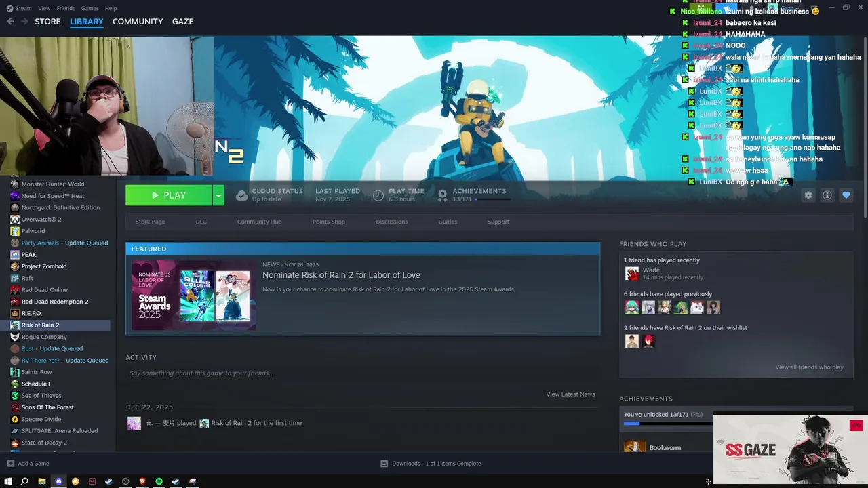Select Rust - Update Queued
Viewport: 868px width, 488px height.
pos(52,348)
